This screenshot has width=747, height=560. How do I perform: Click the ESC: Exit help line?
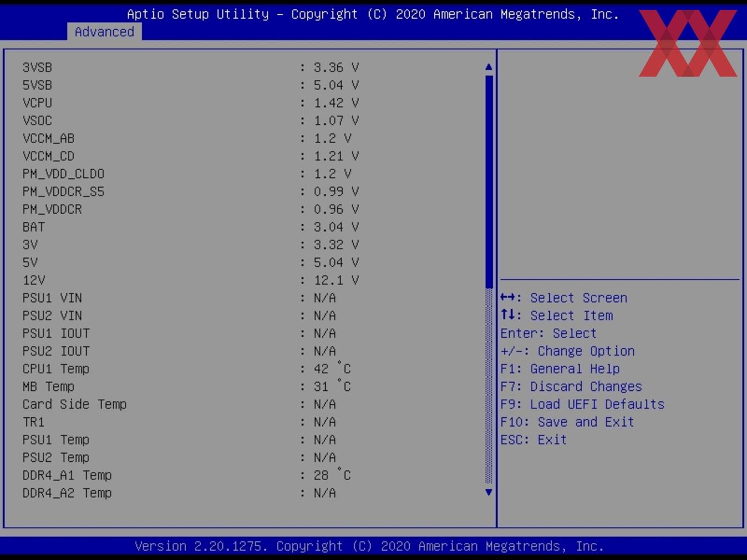534,440
